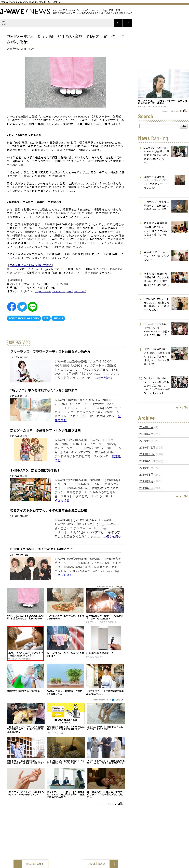Open the ranking 1 GLAY article thumbnail
The height and width of the screenshot is (868, 189).
click(x=180, y=152)
